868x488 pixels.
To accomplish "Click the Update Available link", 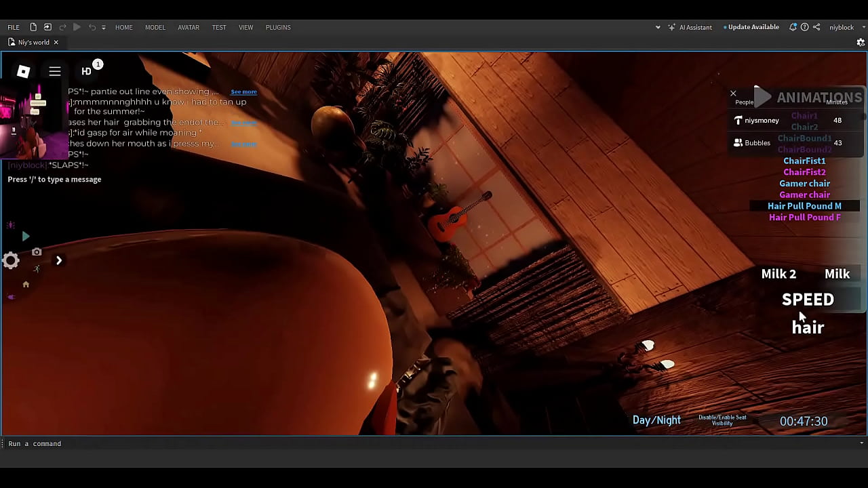I will click(x=753, y=27).
